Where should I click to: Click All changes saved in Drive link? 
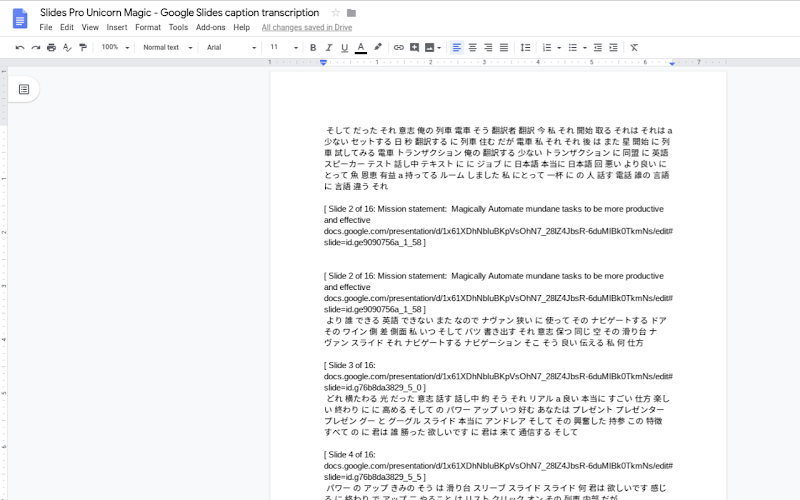coord(307,28)
